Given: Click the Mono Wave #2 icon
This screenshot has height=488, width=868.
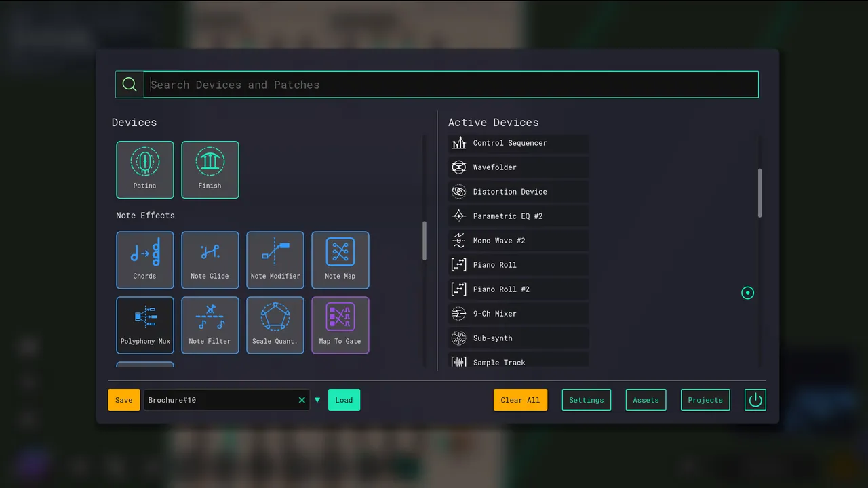Looking at the screenshot, I should click(x=459, y=241).
